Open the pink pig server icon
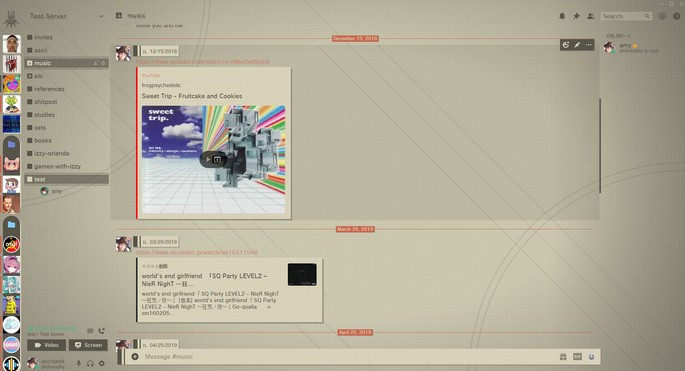Image resolution: width=685 pixels, height=371 pixels. 11,164
